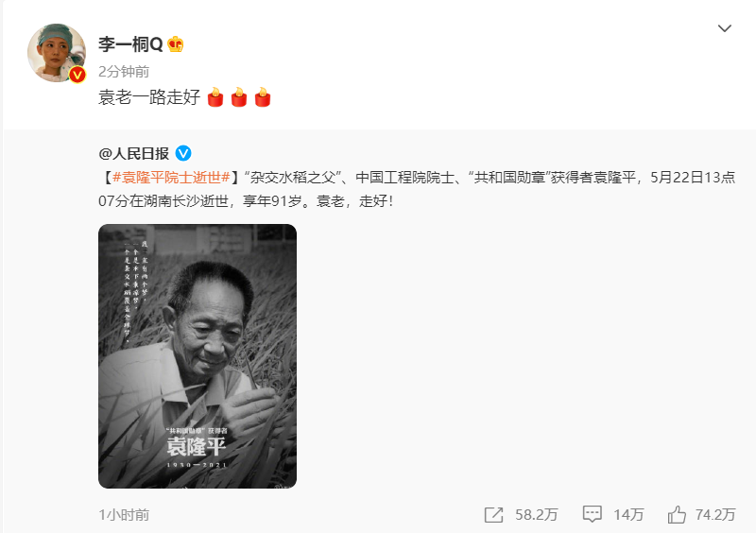Click the 袁老一路走好 post text
The image size is (756, 533).
pyautogui.click(x=149, y=97)
